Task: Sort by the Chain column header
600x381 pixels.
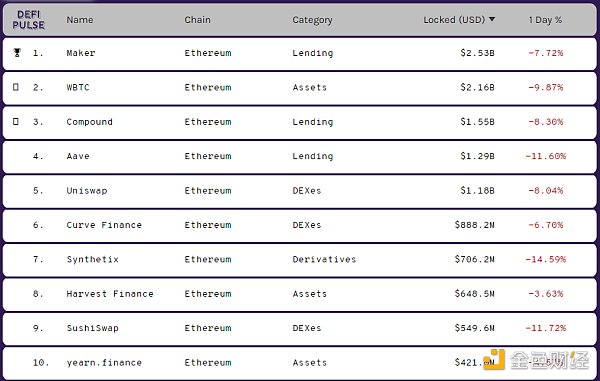Action: tap(197, 20)
